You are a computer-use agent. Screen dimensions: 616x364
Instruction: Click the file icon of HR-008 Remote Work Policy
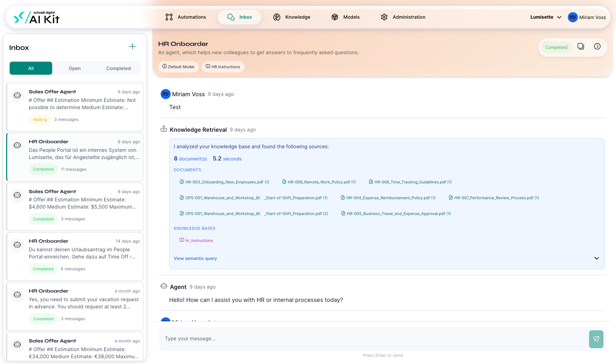click(x=284, y=182)
